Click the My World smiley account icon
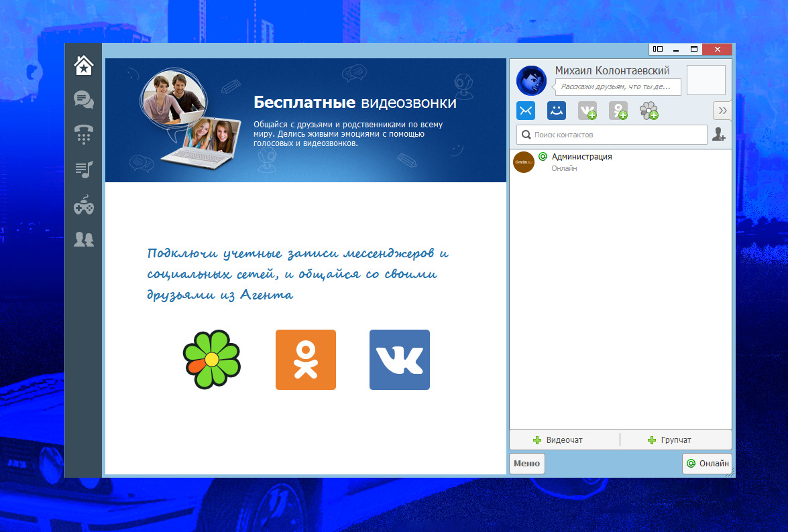788x532 pixels. 557,111
